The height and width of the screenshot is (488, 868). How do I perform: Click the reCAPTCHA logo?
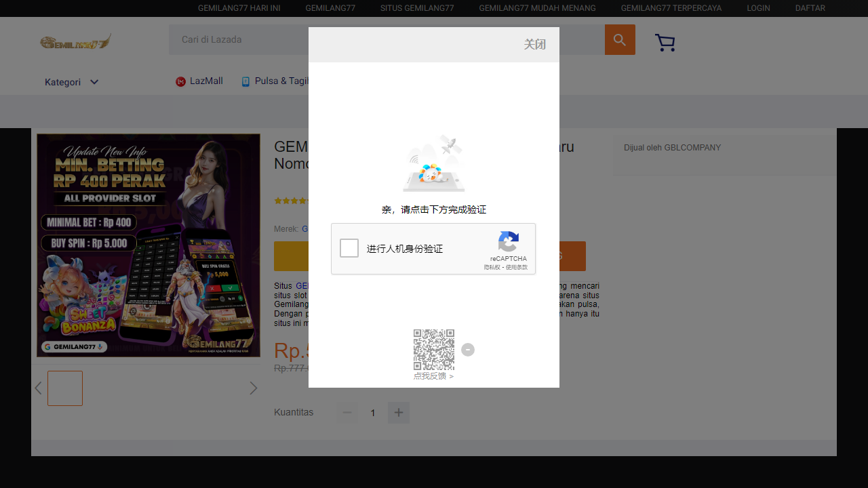[509, 242]
